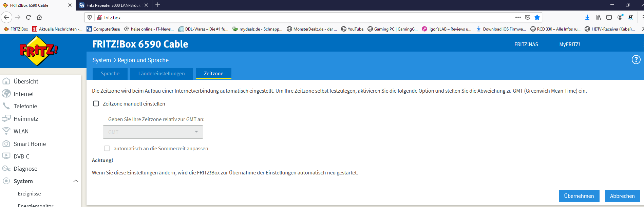Collapse the System menu chevron
Image resolution: width=644 pixels, height=207 pixels.
point(76,181)
